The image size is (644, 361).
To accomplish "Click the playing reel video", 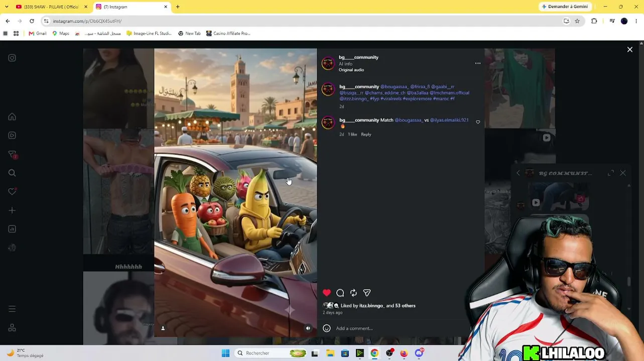I will [235, 193].
